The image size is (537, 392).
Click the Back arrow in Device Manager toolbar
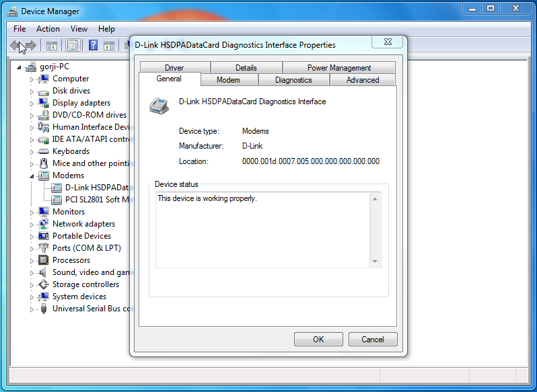pos(15,45)
